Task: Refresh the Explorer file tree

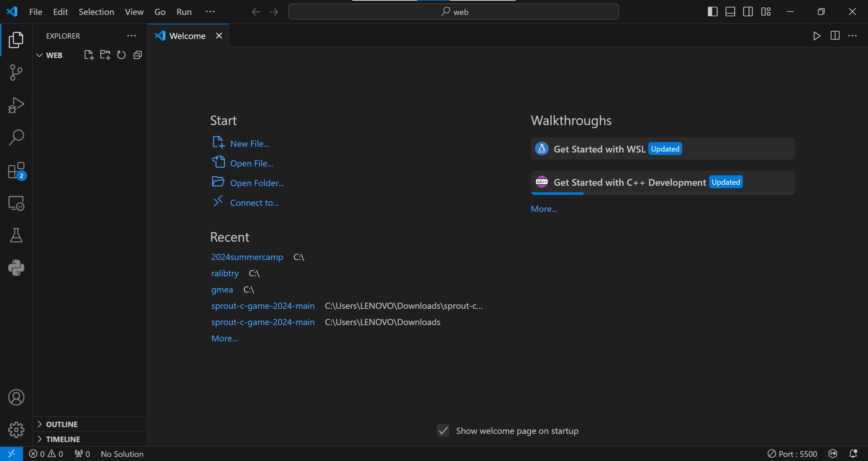Action: tap(121, 55)
